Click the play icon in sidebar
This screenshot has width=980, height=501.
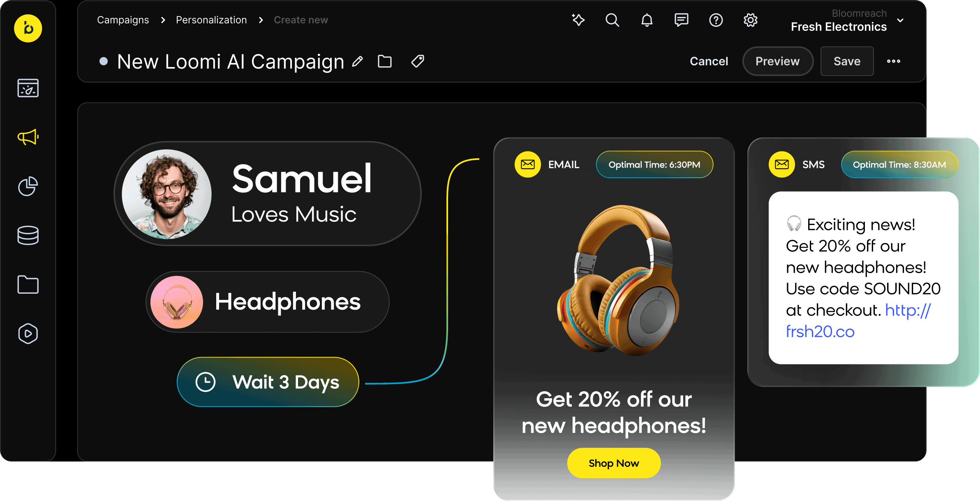28,333
